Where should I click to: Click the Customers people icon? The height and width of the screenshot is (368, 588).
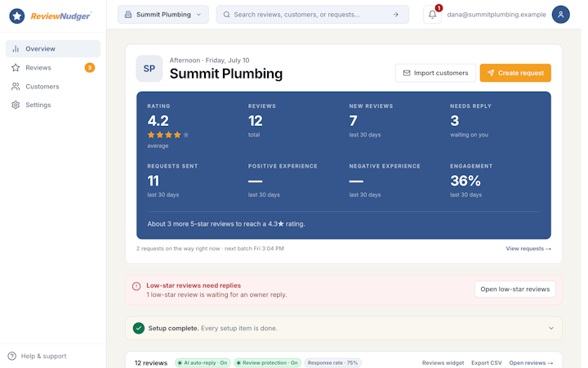(x=16, y=87)
